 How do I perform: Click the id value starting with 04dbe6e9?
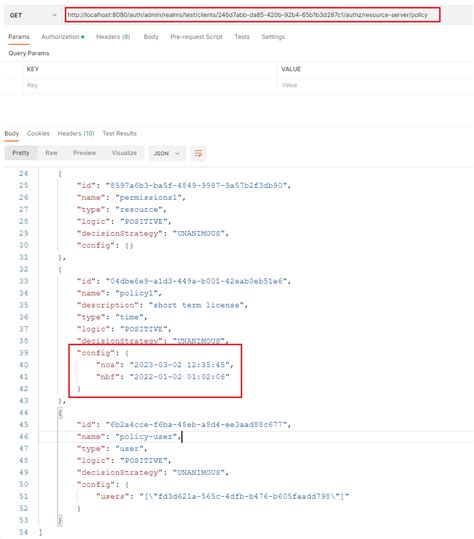click(x=196, y=281)
